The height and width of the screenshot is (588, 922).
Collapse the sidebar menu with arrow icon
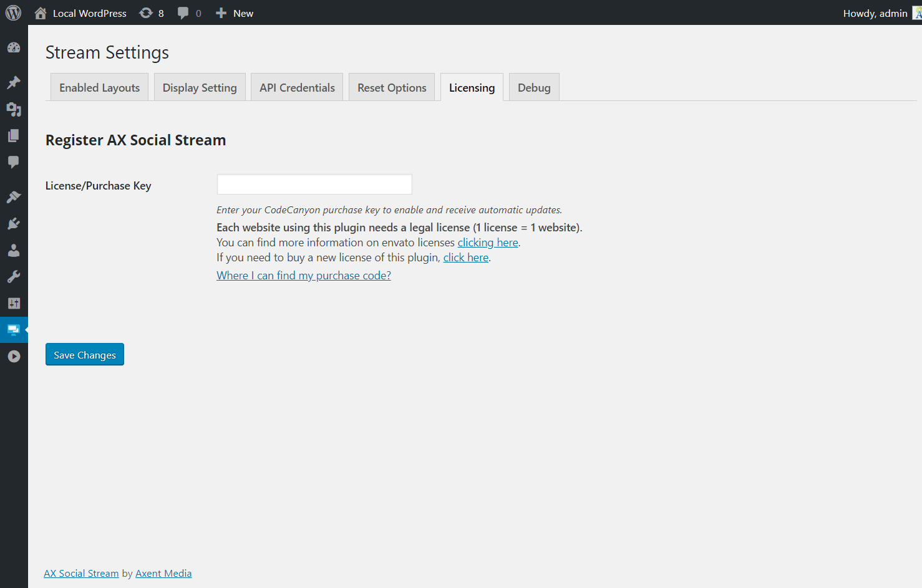tap(14, 357)
